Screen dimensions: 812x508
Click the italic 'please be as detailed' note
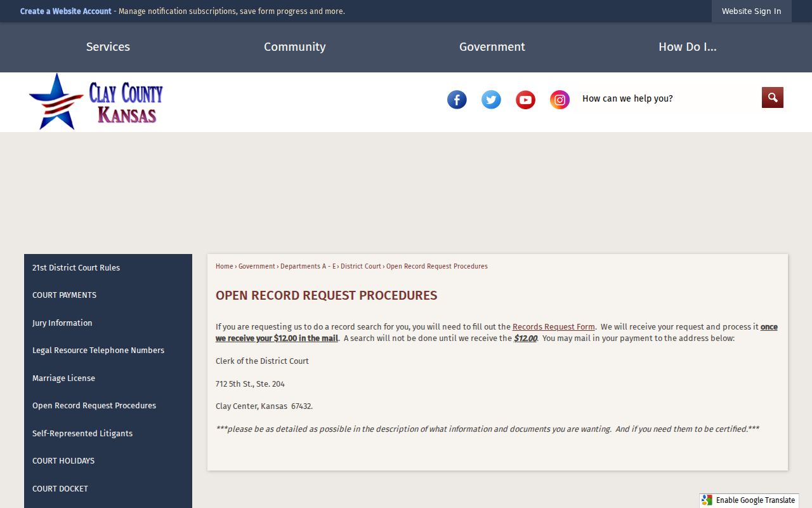click(488, 429)
